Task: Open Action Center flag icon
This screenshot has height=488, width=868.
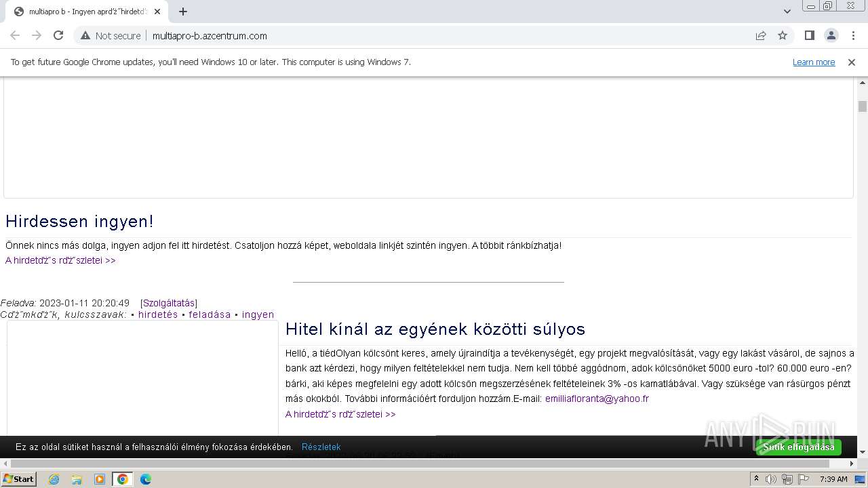Action: (804, 479)
